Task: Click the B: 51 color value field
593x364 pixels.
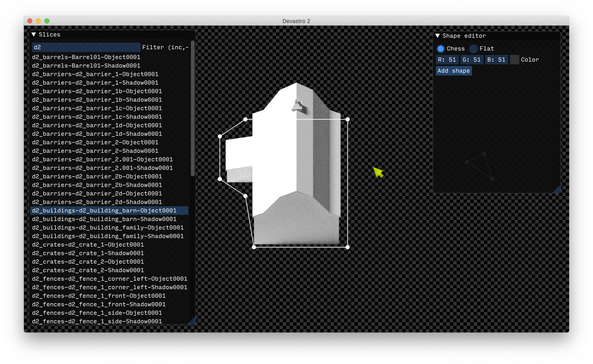Action: (497, 60)
